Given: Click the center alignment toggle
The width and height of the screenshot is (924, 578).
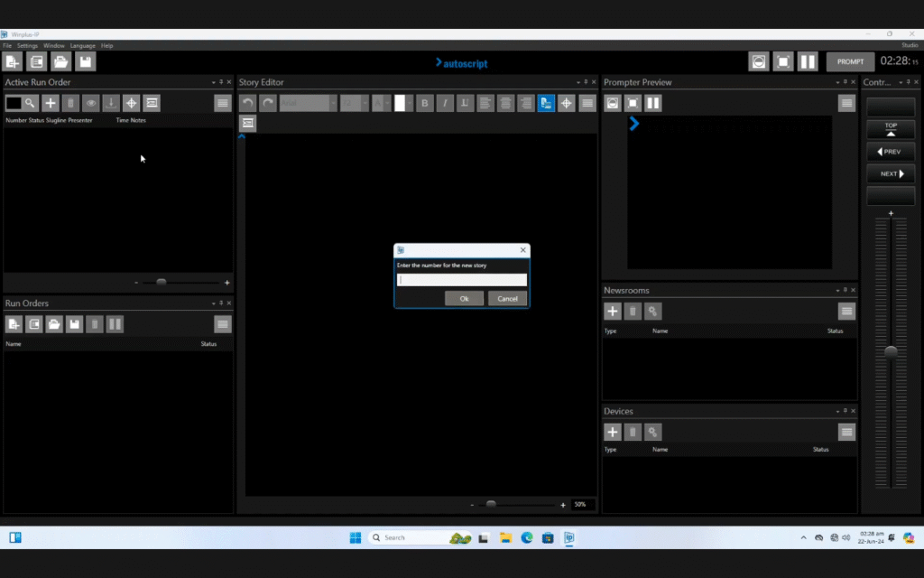Looking at the screenshot, I should pyautogui.click(x=505, y=103).
